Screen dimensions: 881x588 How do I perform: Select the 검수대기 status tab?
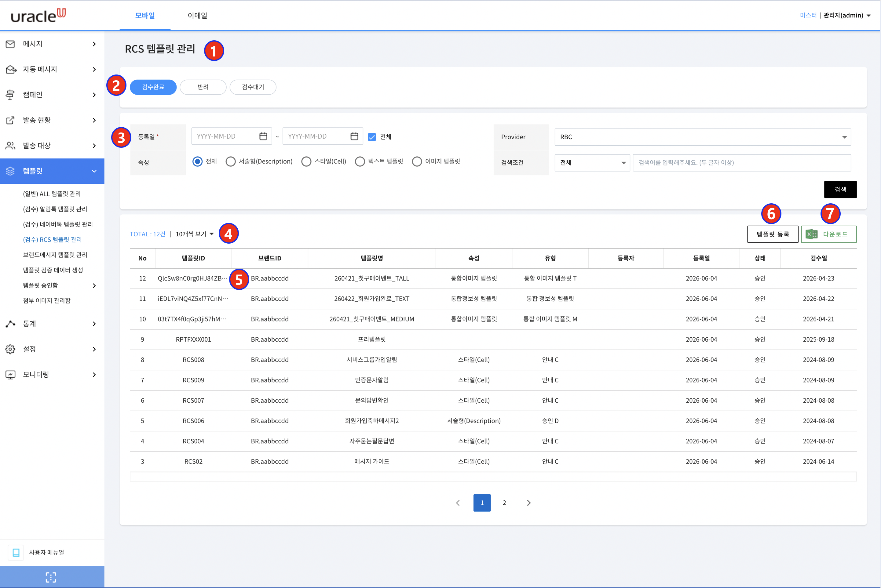coord(253,87)
